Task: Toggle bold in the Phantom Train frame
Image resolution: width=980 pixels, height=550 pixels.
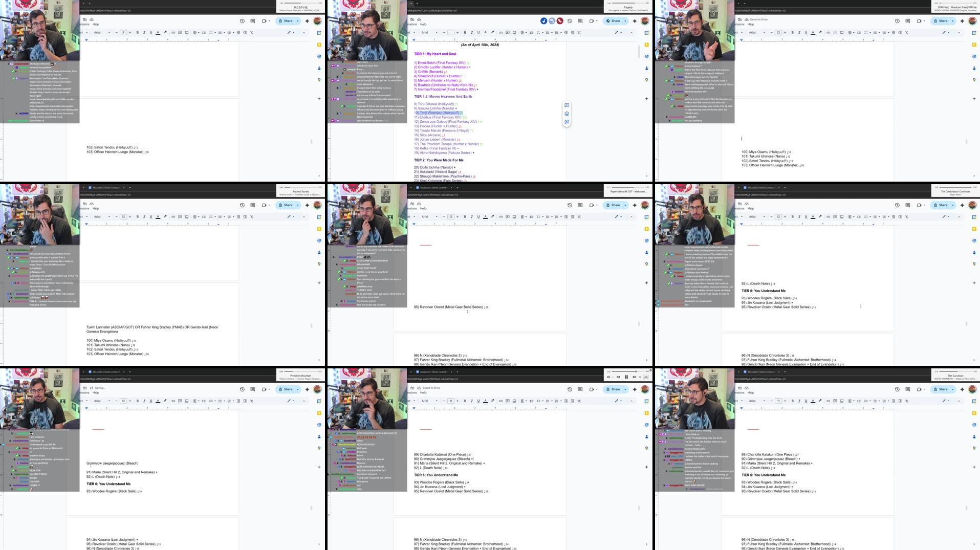Action: pos(792,33)
